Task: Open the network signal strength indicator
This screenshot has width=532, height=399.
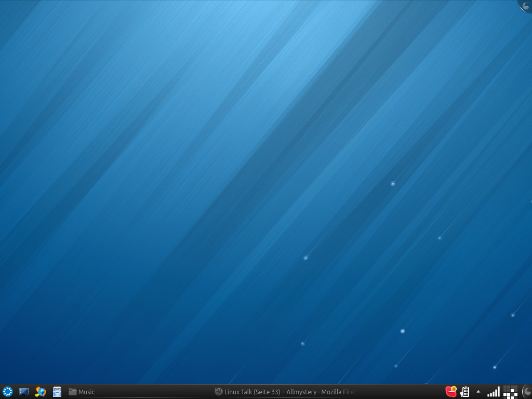Action: 494,392
